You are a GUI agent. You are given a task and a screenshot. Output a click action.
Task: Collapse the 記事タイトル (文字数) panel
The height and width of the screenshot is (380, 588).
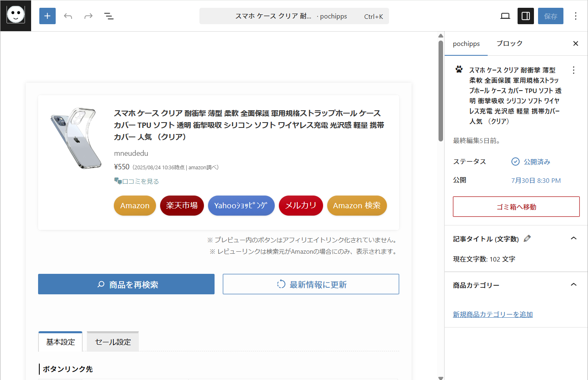pyautogui.click(x=574, y=238)
